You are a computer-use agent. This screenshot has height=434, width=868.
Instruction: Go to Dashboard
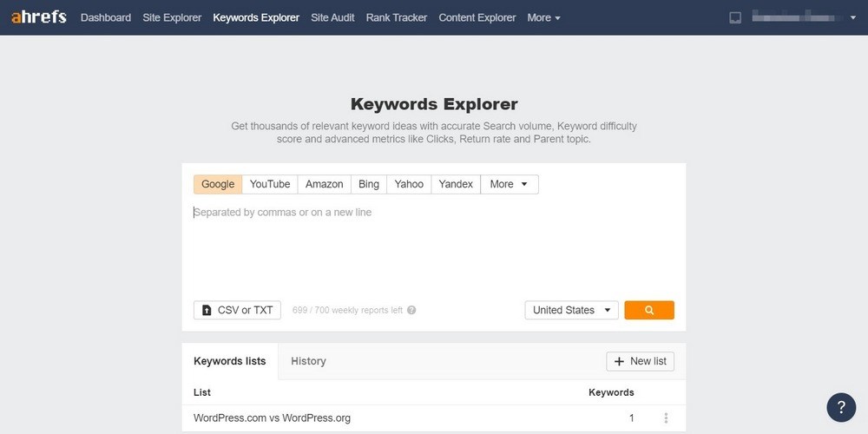coord(106,17)
